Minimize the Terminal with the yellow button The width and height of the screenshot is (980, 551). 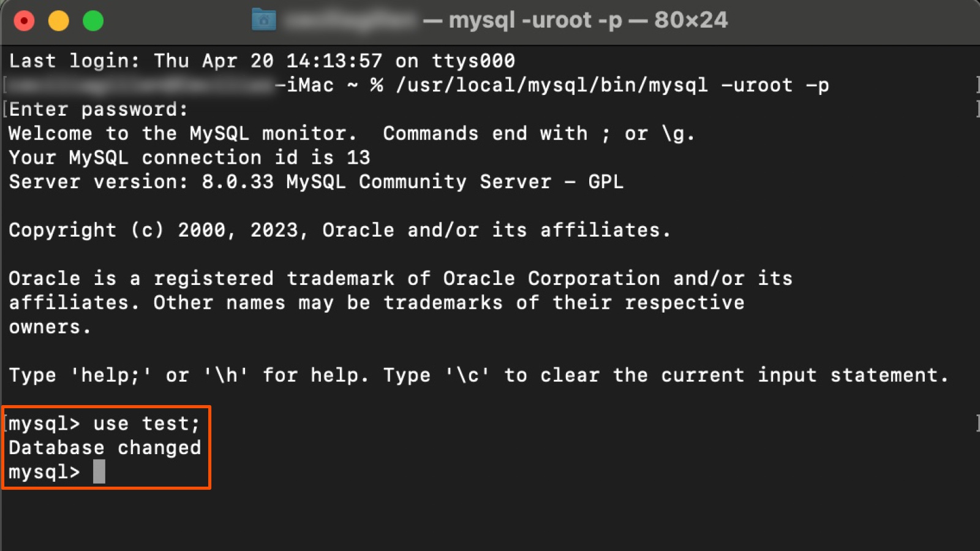[x=59, y=21]
